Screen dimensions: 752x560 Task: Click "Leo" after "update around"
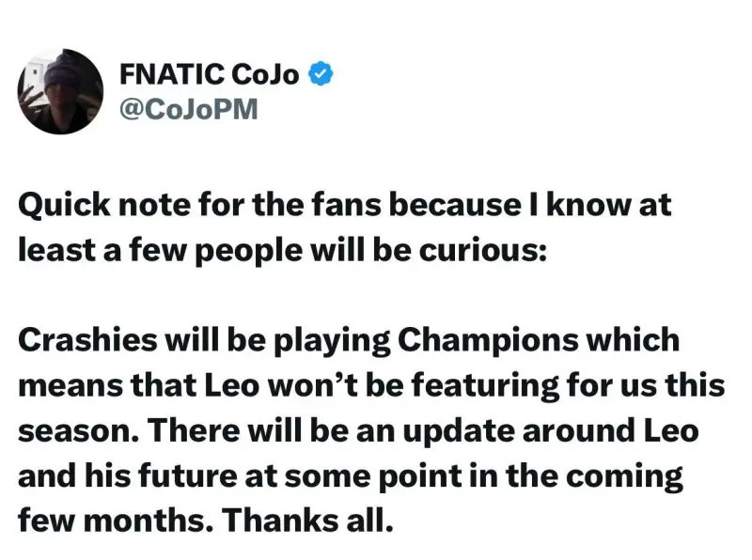[x=670, y=431]
